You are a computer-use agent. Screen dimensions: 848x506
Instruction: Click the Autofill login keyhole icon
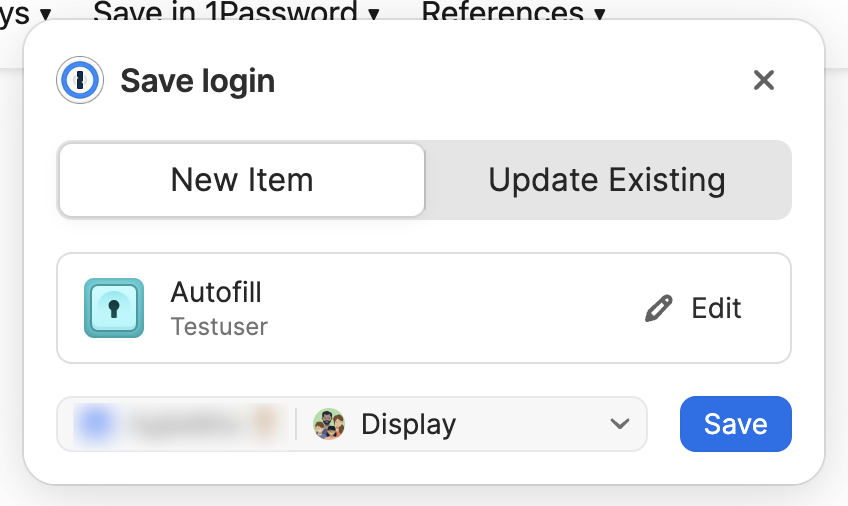point(114,308)
